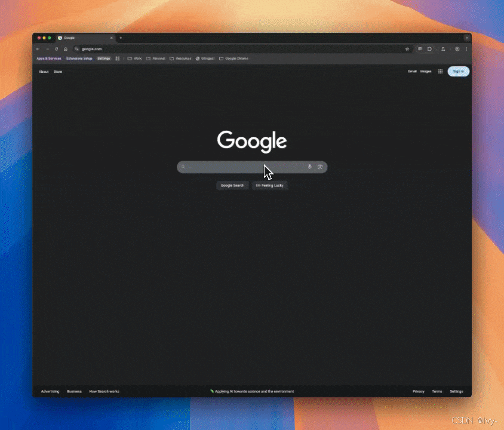Open the About link
The height and width of the screenshot is (430, 504).
pyautogui.click(x=44, y=72)
